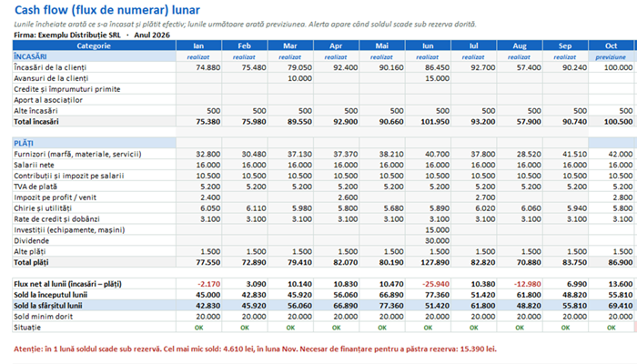Click the 'Sep' month header
637x364 pixels.
coord(565,45)
